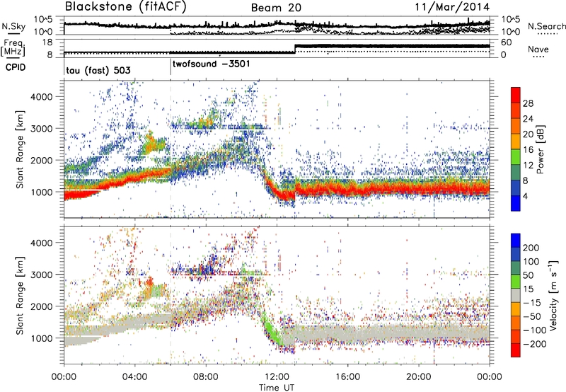
Task: Click the '4' tick on Power color bar
Action: pyautogui.click(x=526, y=197)
